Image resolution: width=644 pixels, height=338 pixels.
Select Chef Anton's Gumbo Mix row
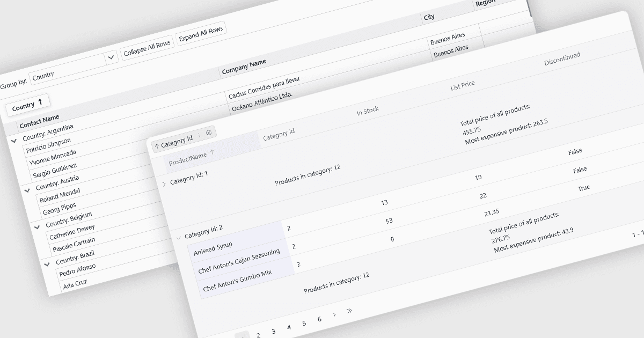[x=237, y=281]
